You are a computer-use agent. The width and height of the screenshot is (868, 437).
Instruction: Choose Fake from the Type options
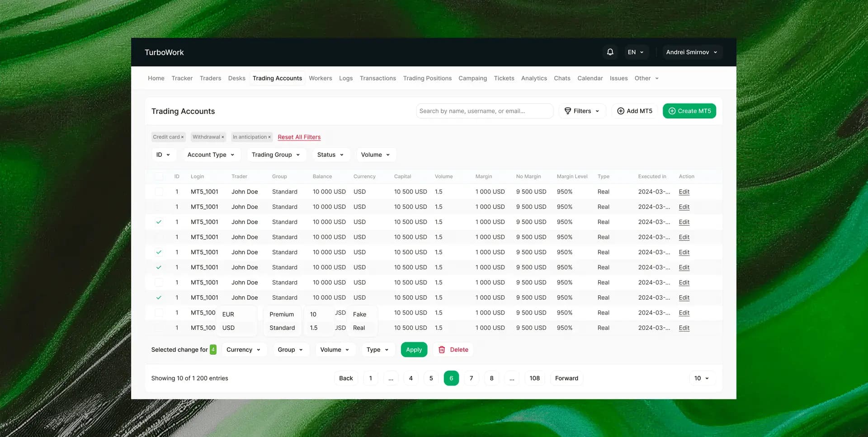pos(362,314)
